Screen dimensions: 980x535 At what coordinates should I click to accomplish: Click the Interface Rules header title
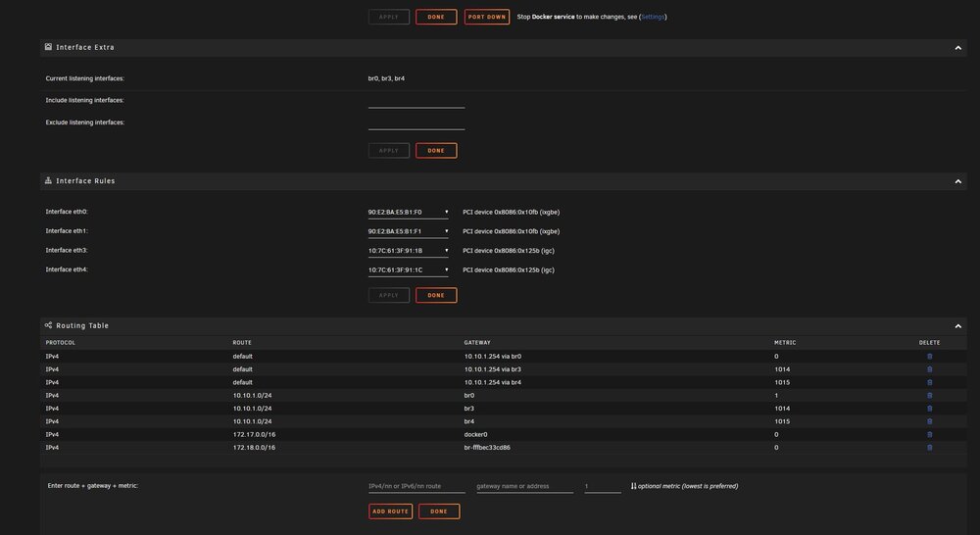pos(85,180)
